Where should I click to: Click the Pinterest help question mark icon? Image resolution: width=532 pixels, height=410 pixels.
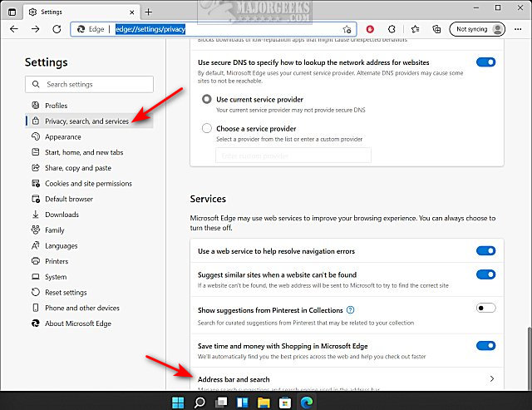(x=351, y=310)
